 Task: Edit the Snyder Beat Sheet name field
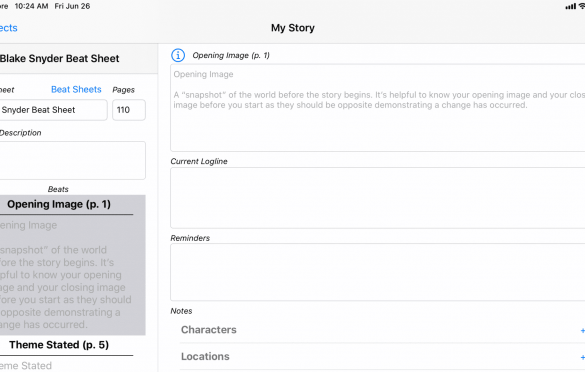coord(53,110)
